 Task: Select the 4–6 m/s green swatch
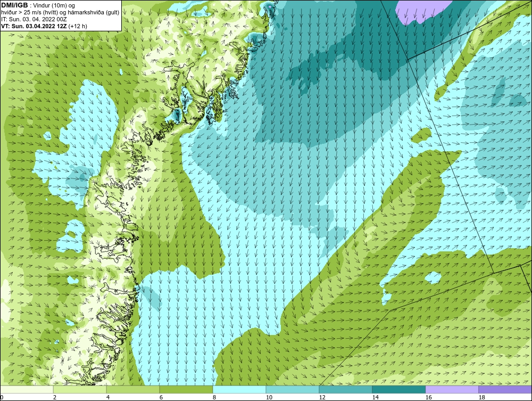pos(133,389)
